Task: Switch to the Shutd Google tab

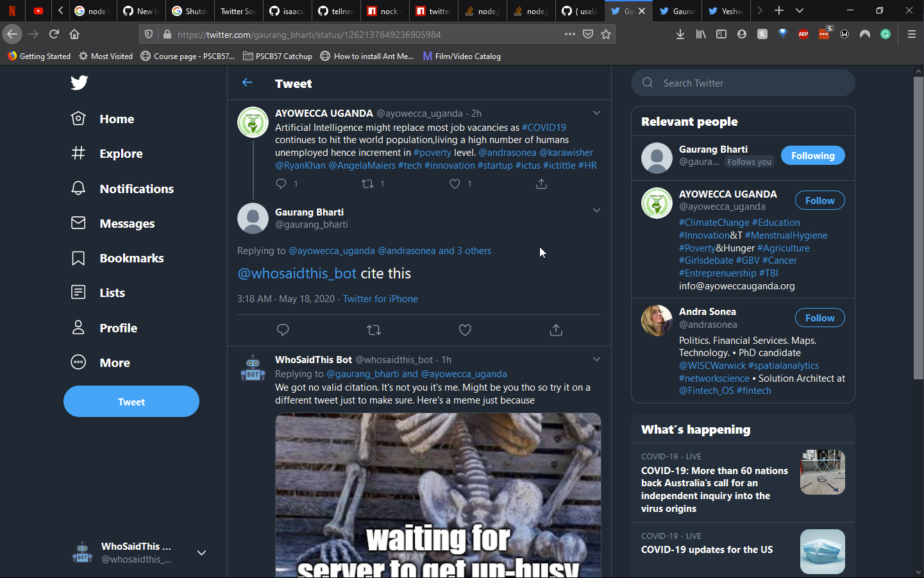Action: coord(190,11)
